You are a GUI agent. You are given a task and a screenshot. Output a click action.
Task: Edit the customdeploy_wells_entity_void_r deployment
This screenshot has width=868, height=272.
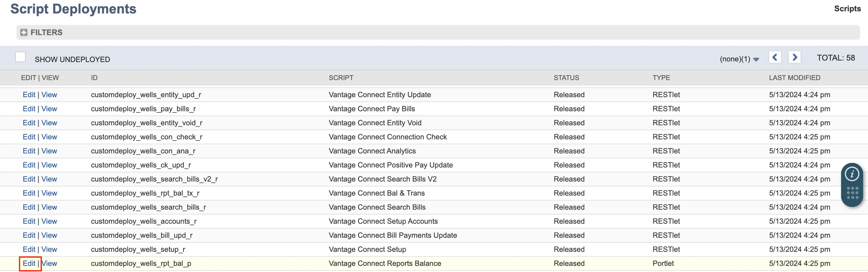click(x=29, y=123)
